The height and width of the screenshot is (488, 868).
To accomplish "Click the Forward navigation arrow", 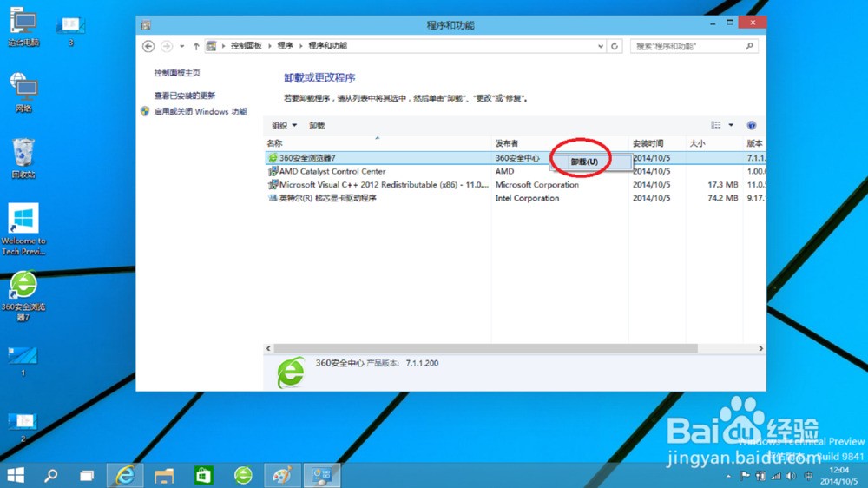I will pos(167,46).
